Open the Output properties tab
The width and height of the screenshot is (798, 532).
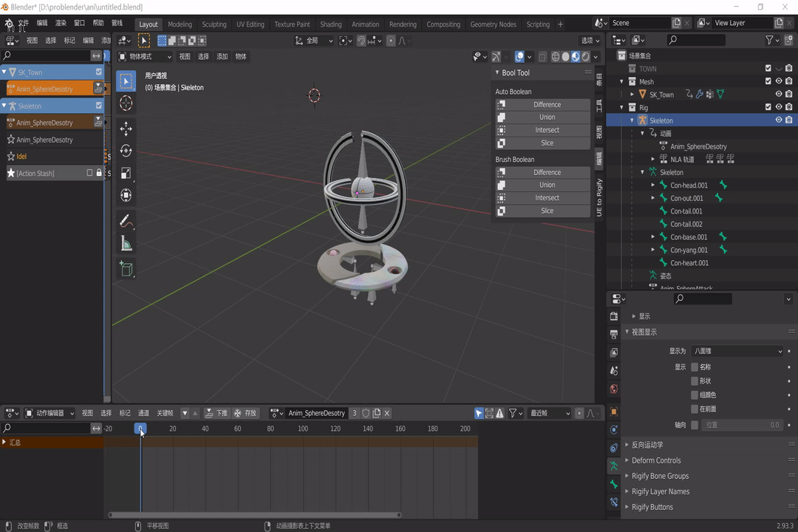pos(614,335)
